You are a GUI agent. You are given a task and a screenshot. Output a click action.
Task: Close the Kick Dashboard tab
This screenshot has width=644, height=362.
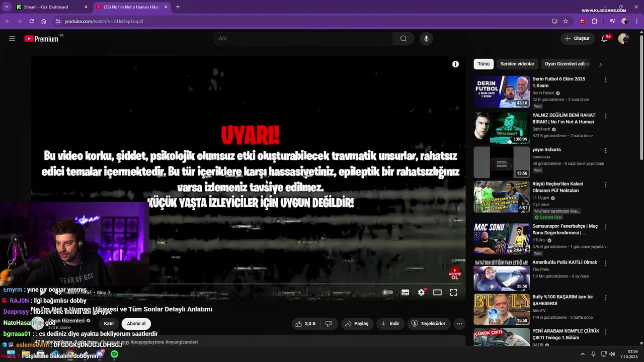tap(86, 7)
